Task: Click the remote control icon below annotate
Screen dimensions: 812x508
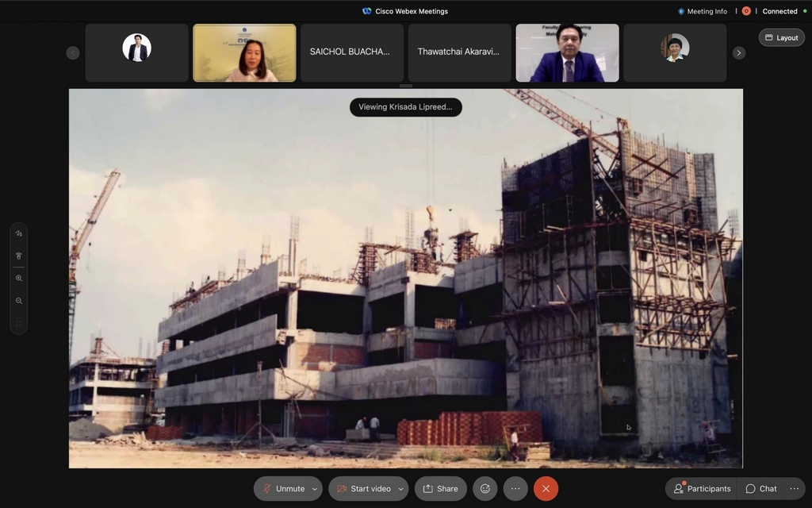Action: coord(19,256)
